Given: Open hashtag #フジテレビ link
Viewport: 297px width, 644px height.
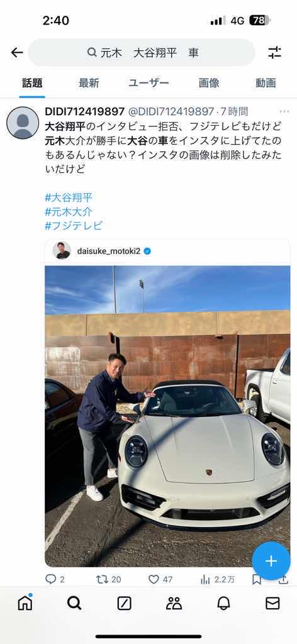Looking at the screenshot, I should pos(74,226).
